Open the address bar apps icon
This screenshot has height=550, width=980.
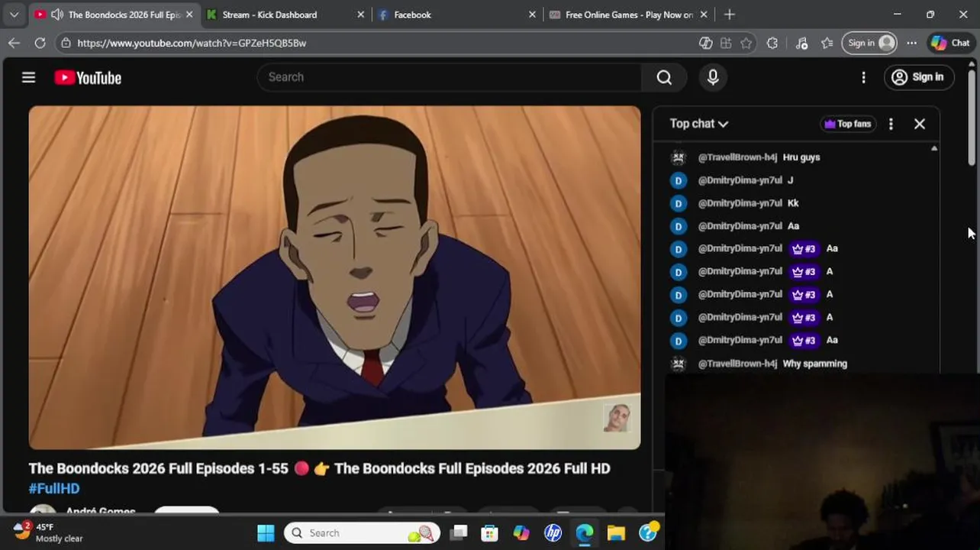tap(726, 44)
